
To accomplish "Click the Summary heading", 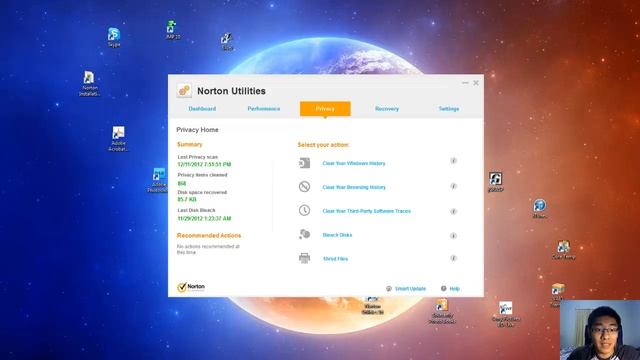I will pos(189,144).
